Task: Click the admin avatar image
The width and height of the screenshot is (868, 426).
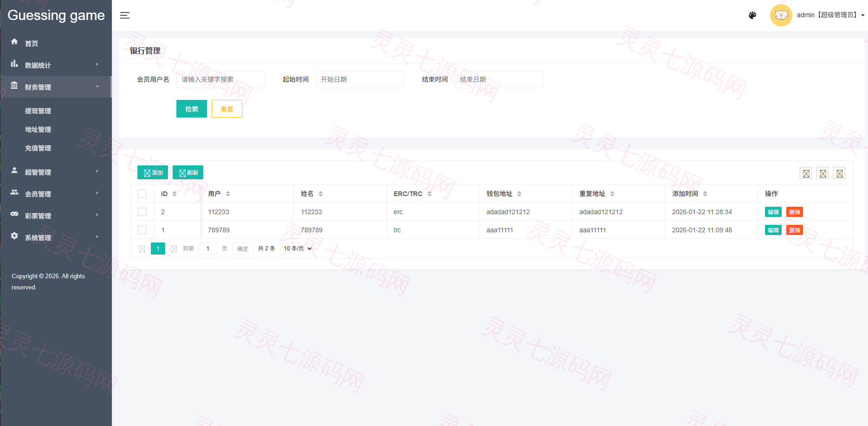Action: [781, 15]
